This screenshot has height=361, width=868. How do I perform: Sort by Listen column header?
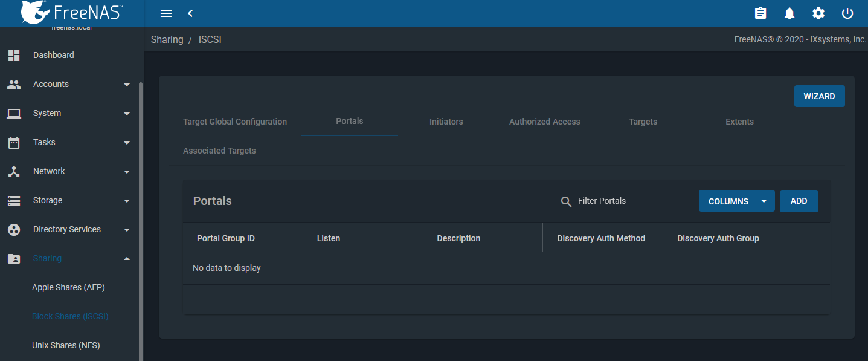[329, 238]
